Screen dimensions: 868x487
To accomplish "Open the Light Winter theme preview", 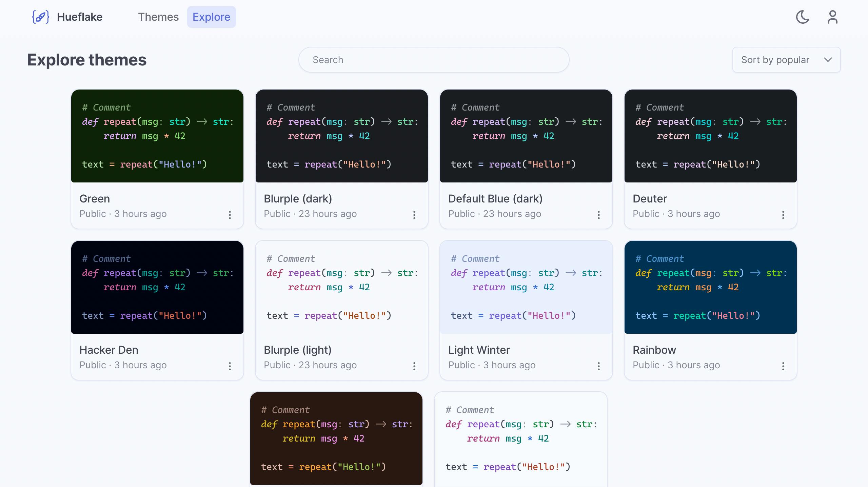I will (526, 287).
